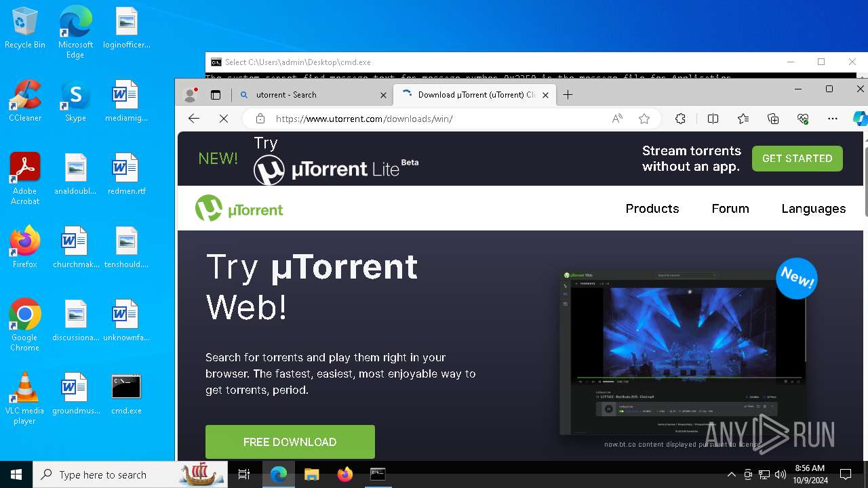Click Command Prompt icon on taskbar
The width and height of the screenshot is (868, 488).
pyautogui.click(x=378, y=474)
